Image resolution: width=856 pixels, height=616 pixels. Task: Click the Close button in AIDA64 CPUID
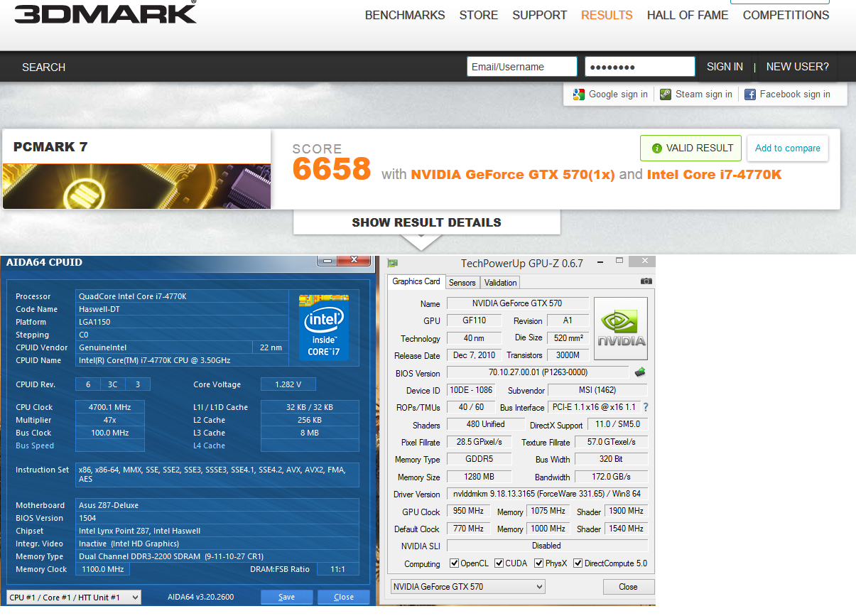pos(344,597)
